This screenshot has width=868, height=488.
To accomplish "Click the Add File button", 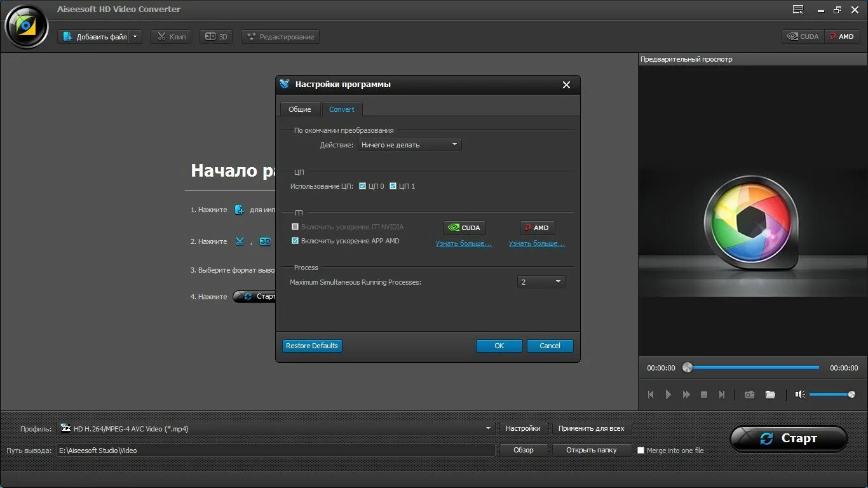I will pos(94,37).
